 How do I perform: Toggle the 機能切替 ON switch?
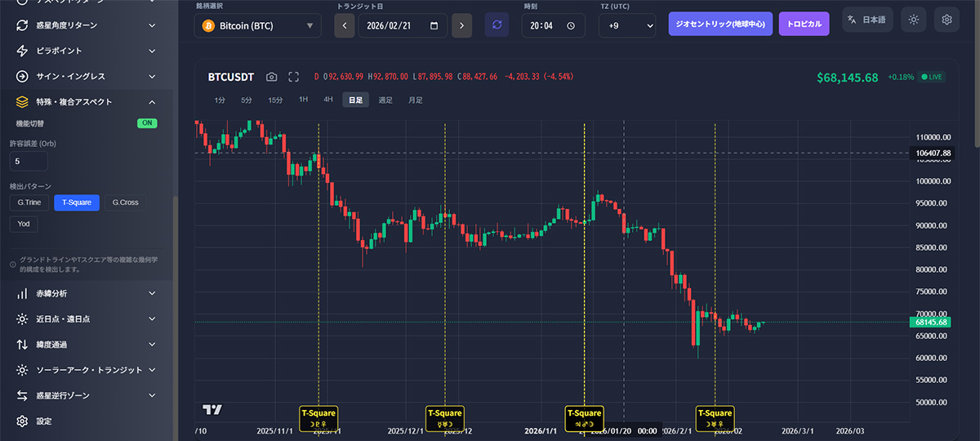pyautogui.click(x=147, y=123)
